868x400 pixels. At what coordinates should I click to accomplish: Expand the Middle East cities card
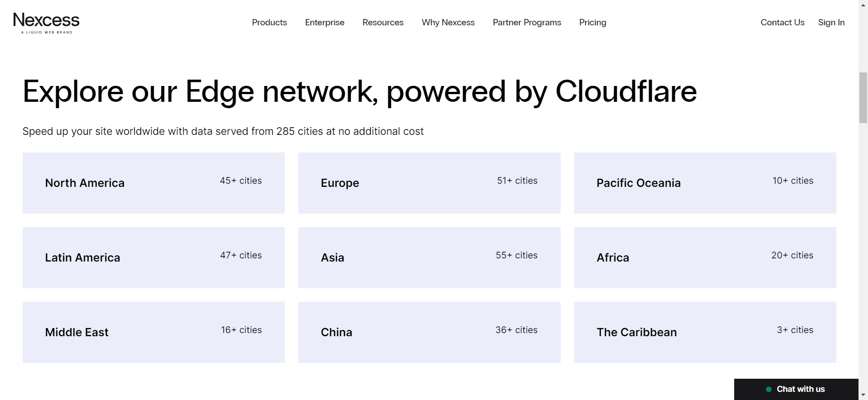coord(153,332)
